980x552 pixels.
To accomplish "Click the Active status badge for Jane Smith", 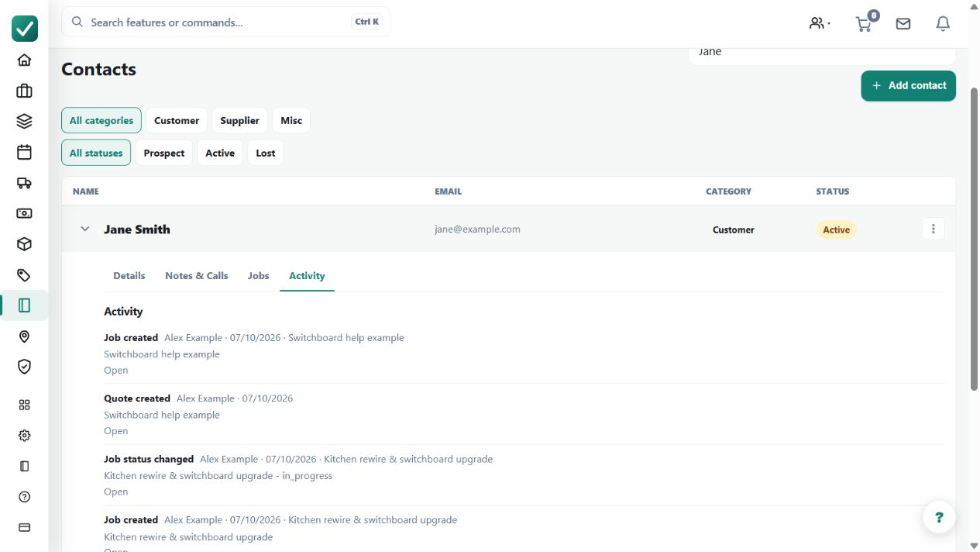I will (x=836, y=229).
